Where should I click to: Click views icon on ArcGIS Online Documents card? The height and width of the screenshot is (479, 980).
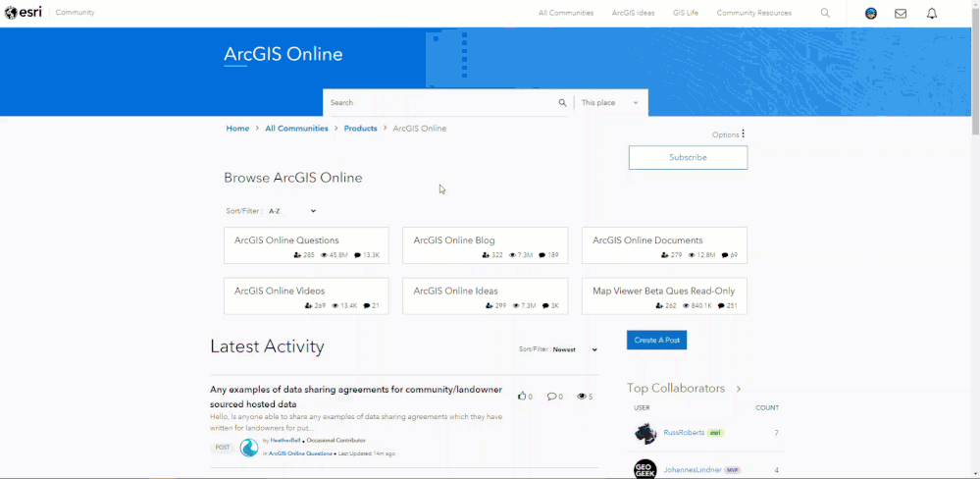tap(694, 255)
